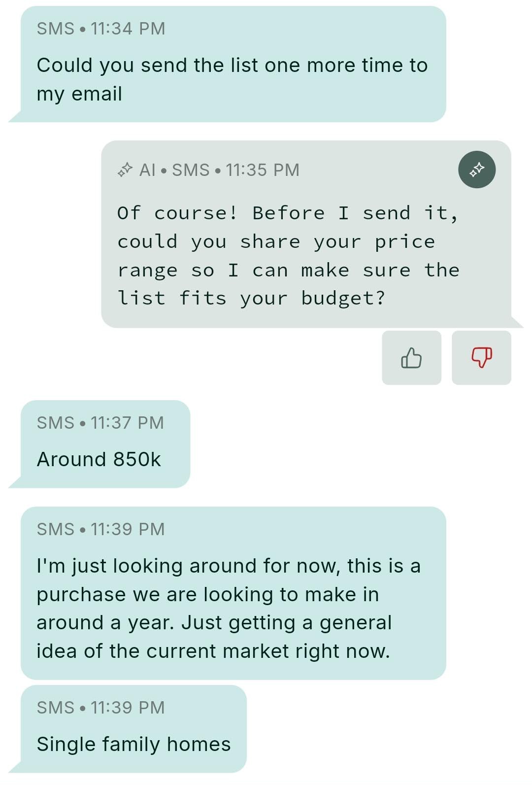Viewport: 532px width, 785px height.
Task: Tap the "Single family homes" message bubble
Action: coord(133,744)
